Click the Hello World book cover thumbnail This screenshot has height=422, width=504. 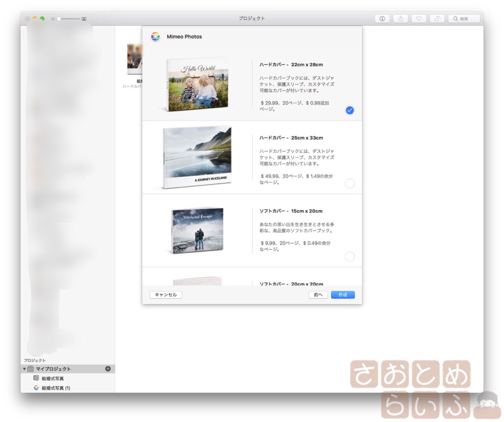click(x=197, y=85)
